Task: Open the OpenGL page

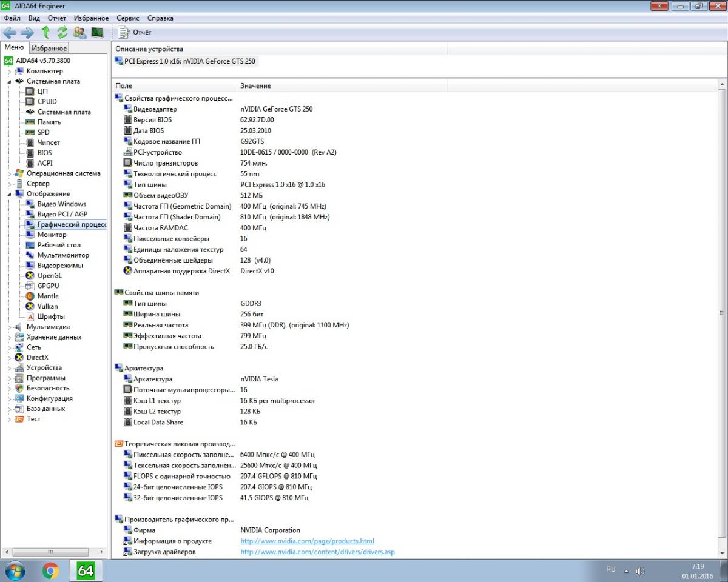Action: pos(49,275)
